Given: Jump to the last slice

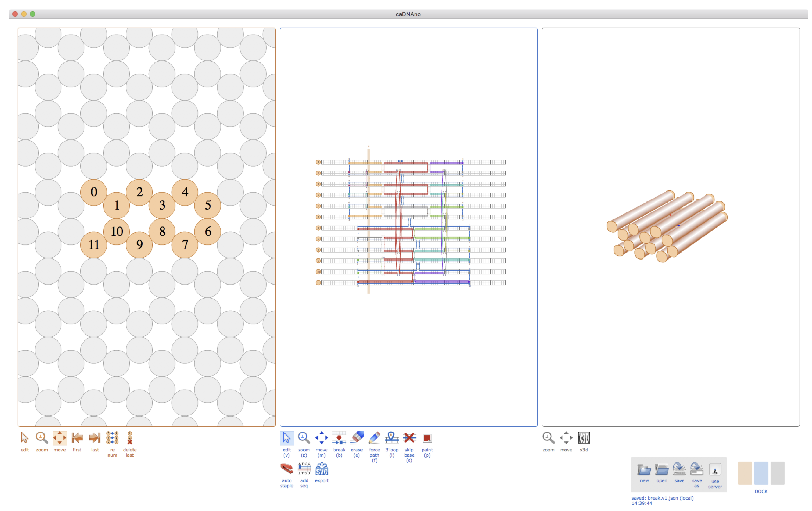Looking at the screenshot, I should click(95, 438).
